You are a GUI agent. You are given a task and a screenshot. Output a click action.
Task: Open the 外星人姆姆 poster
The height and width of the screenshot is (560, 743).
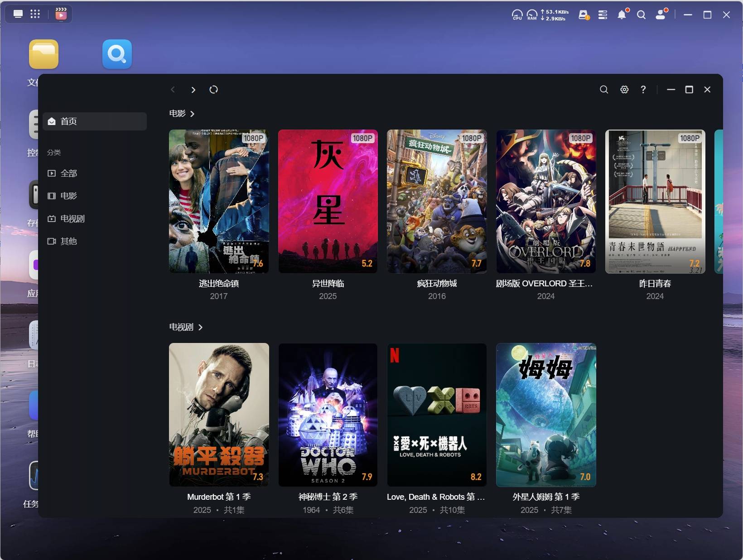pos(546,415)
